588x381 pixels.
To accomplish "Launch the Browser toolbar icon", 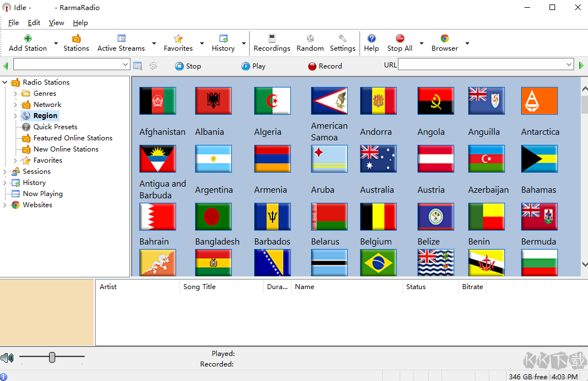I will [444, 38].
